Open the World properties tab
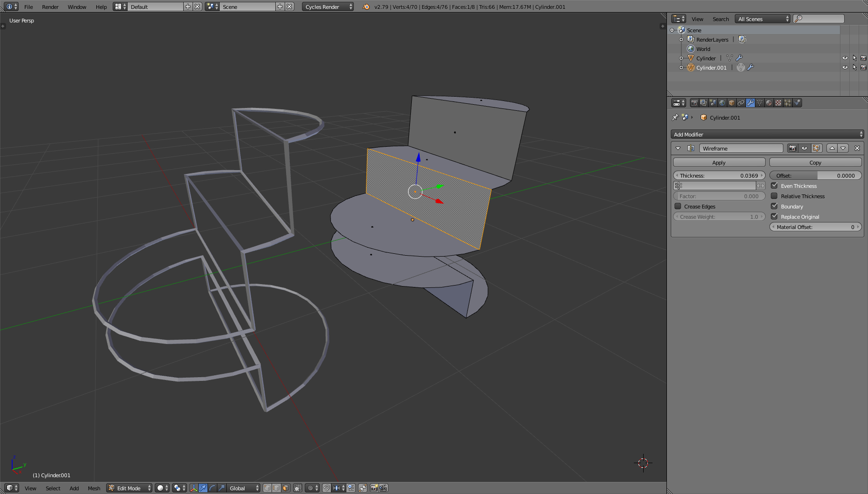 click(x=722, y=103)
